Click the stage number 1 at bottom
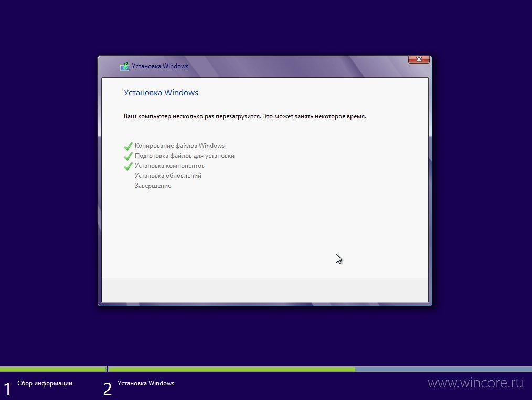The width and height of the screenshot is (532, 400). pyautogui.click(x=7, y=389)
